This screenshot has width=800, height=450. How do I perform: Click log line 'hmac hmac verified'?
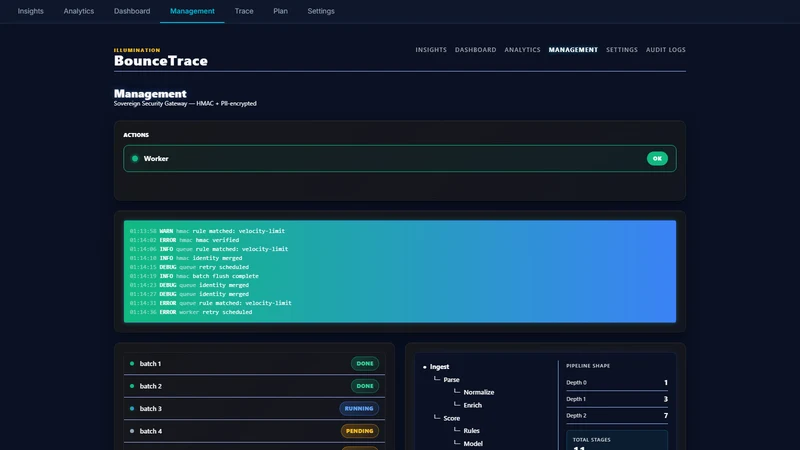[184, 240]
